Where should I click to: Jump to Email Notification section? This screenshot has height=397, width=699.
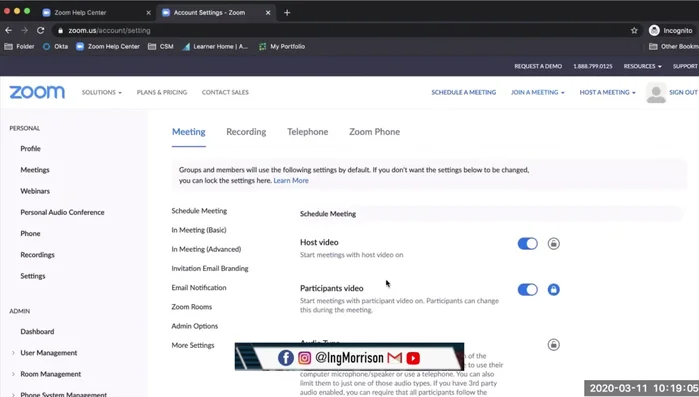[x=199, y=287]
